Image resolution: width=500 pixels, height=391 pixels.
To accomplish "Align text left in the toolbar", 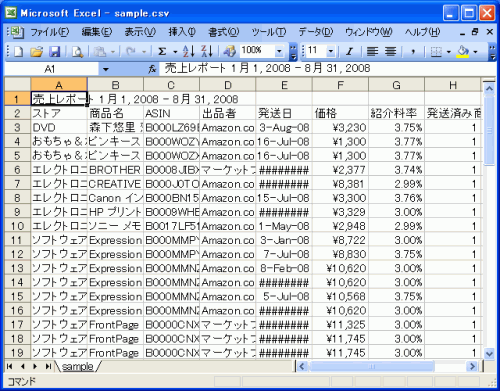I will (x=372, y=51).
